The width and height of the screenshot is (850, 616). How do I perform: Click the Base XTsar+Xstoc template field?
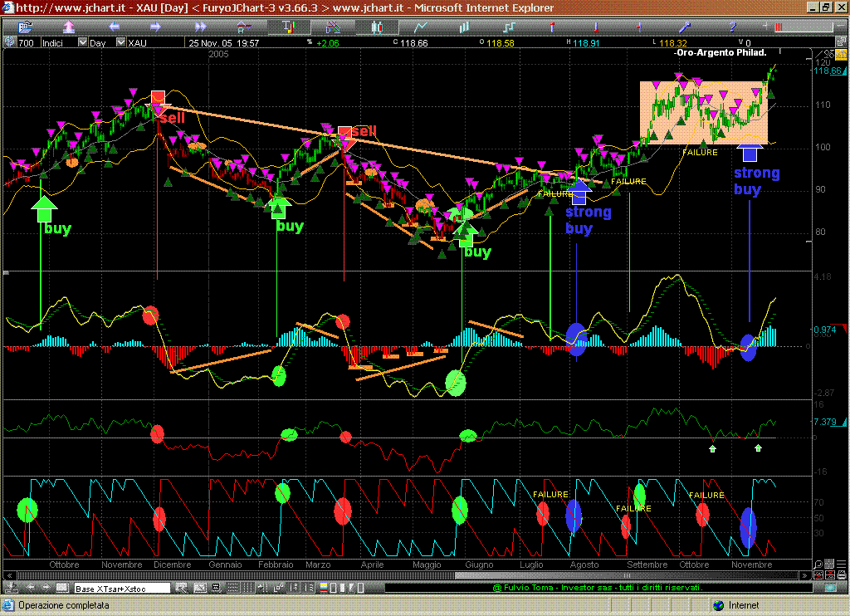[x=121, y=588]
